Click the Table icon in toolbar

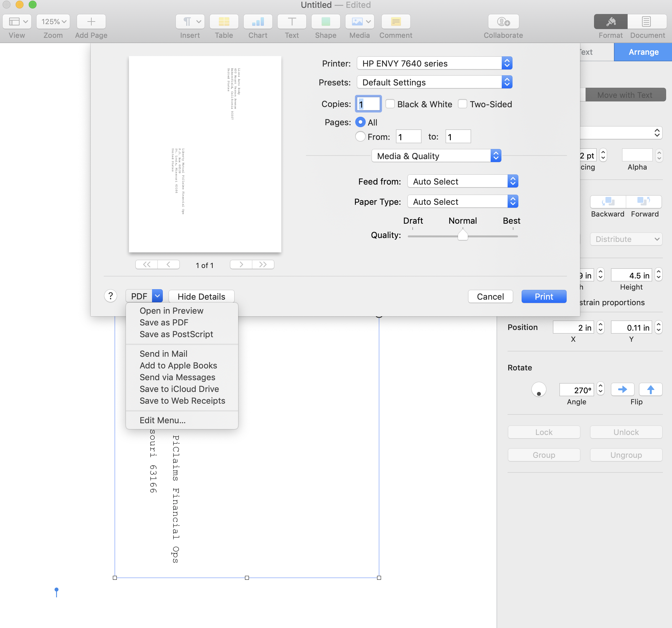pos(224,22)
